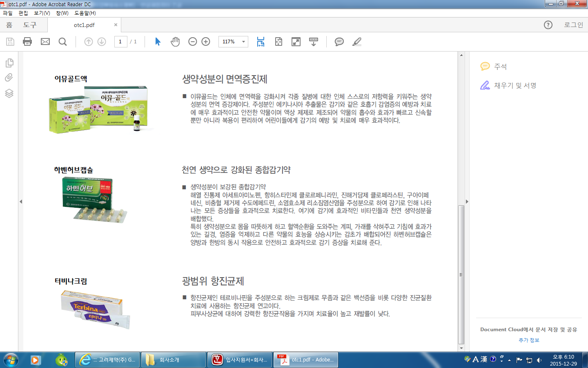Click the page number input field

(120, 42)
